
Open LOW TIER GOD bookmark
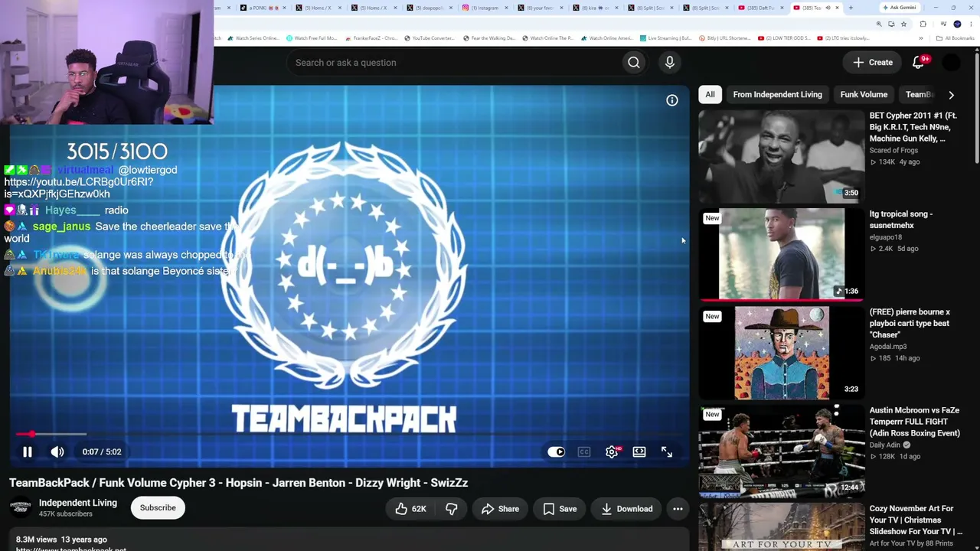785,38
